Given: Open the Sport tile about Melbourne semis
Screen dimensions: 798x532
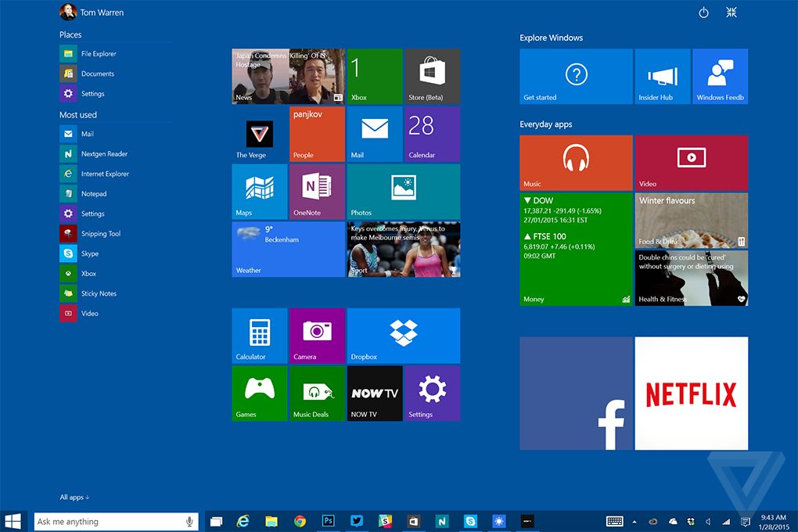Looking at the screenshot, I should [x=404, y=249].
